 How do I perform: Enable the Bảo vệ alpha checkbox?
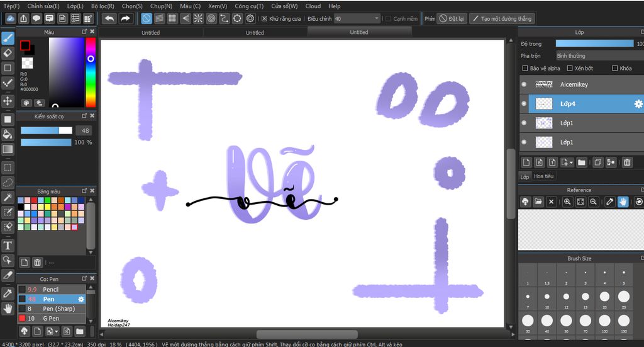(x=525, y=68)
